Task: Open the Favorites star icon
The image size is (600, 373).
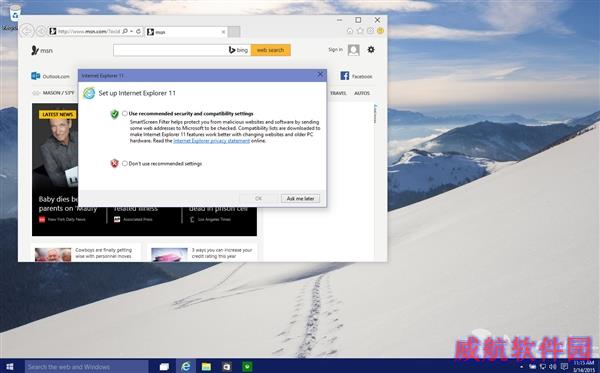Action: pos(360,31)
